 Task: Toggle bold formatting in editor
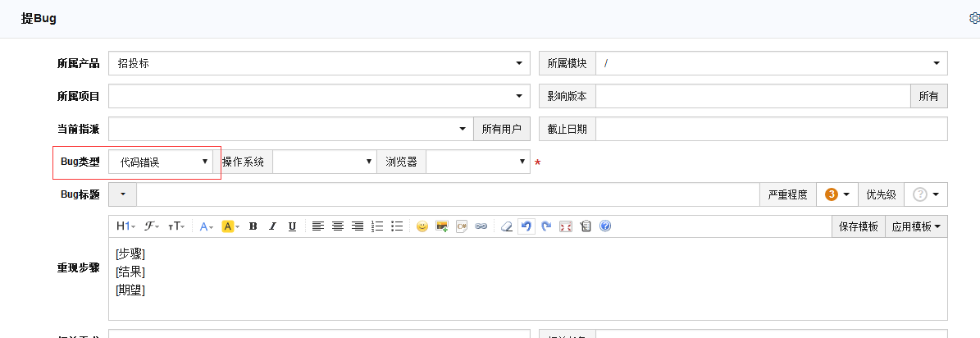[x=253, y=226]
